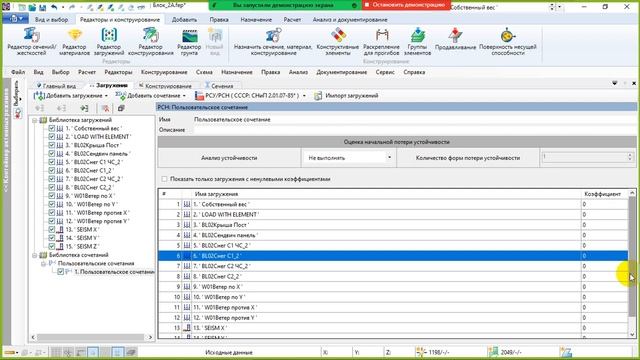Switch to Добавить ribbon tab
The height and width of the screenshot is (360, 640).
tap(184, 20)
